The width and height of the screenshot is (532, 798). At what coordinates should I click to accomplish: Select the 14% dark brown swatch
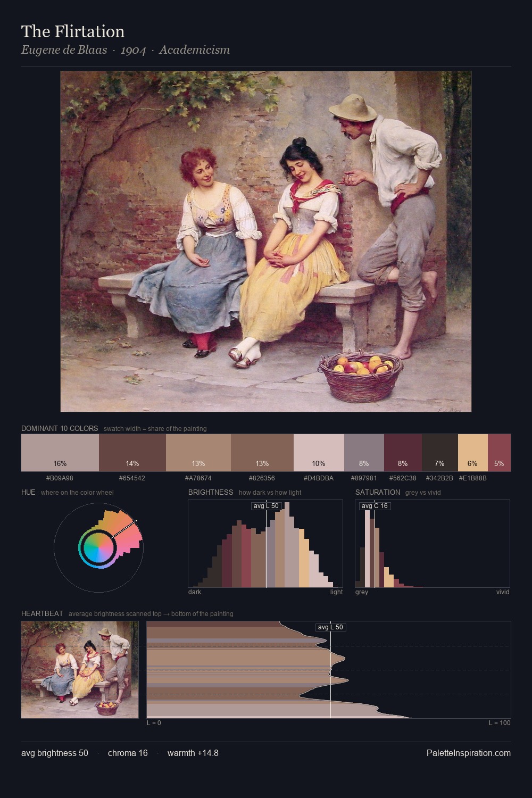[x=132, y=453]
